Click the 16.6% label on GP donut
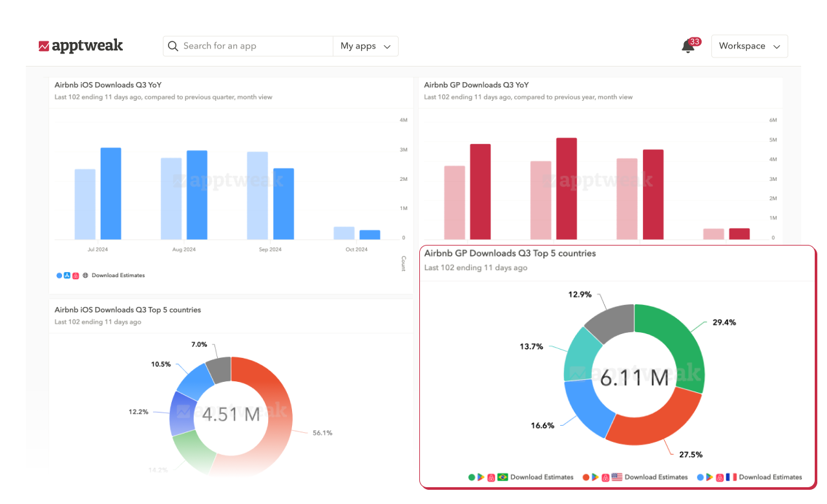 coord(542,426)
